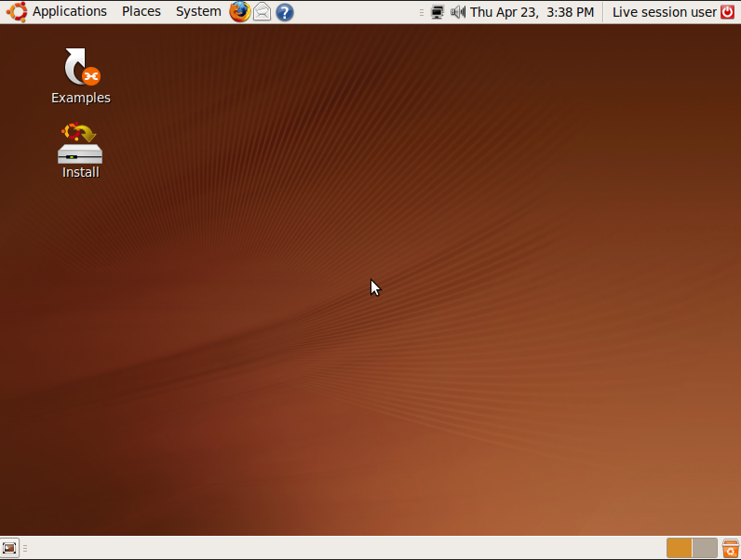741x560 pixels.
Task: Expand the clock calendar at Thu Apr 23
Action: point(532,12)
